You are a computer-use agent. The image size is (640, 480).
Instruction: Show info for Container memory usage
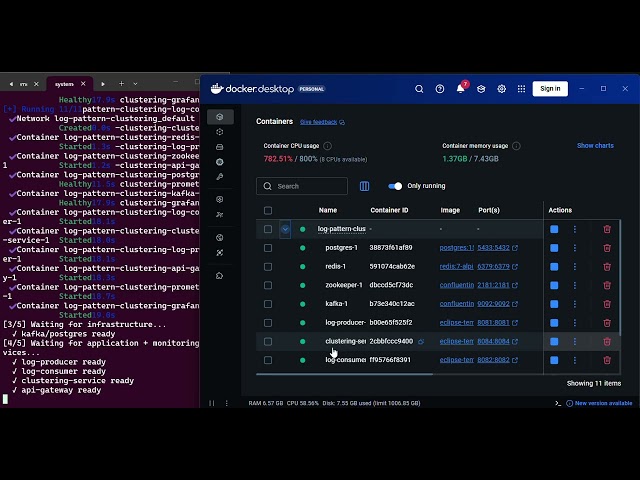pyautogui.click(x=516, y=146)
